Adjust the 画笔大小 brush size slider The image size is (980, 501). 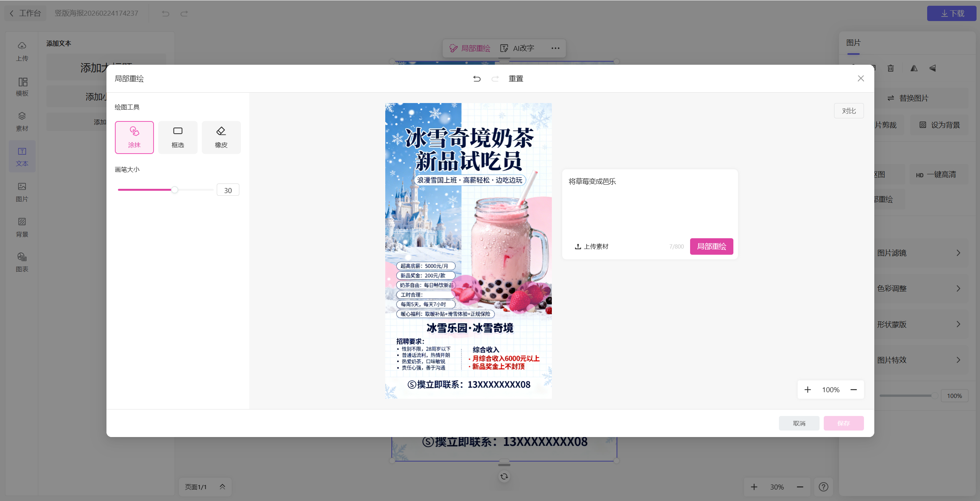[174, 190]
